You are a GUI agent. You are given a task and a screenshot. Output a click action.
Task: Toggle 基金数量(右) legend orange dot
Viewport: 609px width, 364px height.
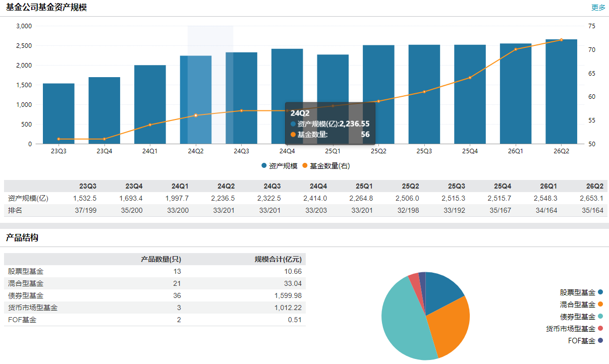click(x=305, y=166)
